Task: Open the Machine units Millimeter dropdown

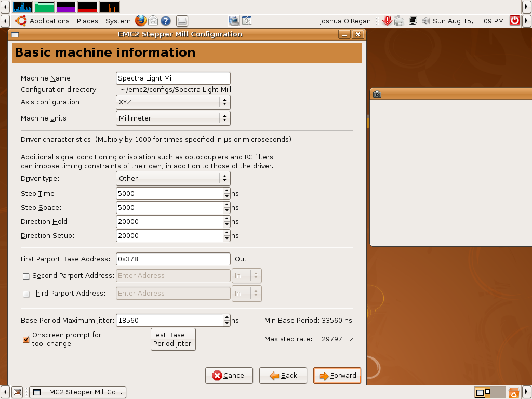Action: (x=173, y=118)
